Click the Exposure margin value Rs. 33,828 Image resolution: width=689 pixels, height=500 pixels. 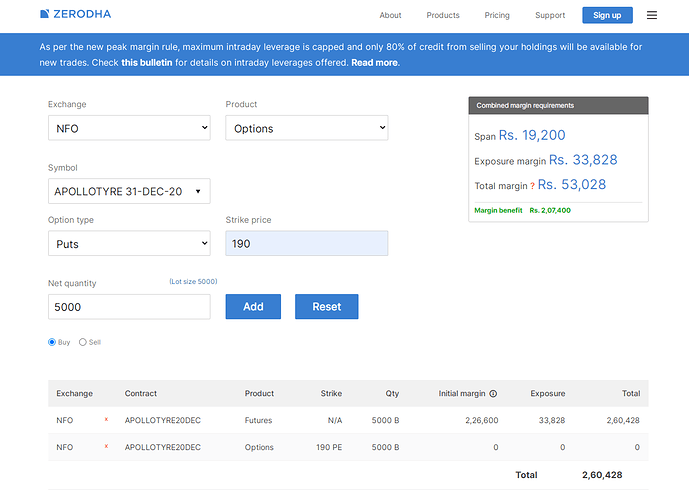click(x=583, y=160)
